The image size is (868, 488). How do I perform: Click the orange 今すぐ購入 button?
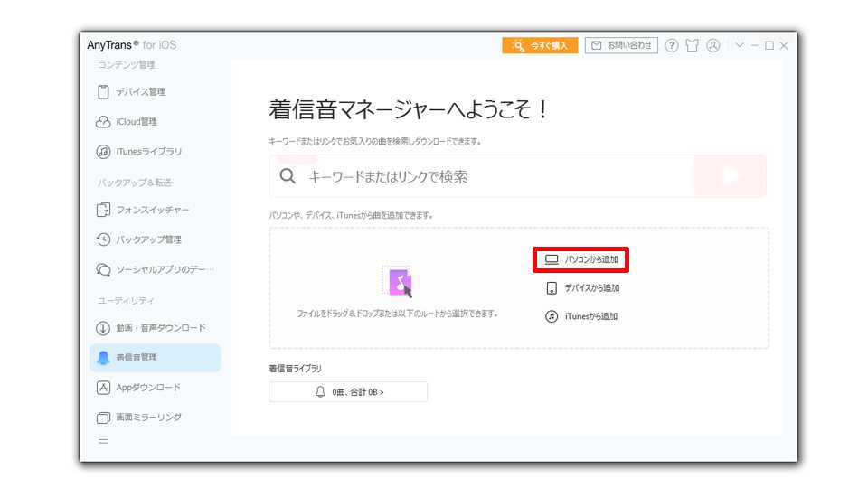(x=541, y=45)
